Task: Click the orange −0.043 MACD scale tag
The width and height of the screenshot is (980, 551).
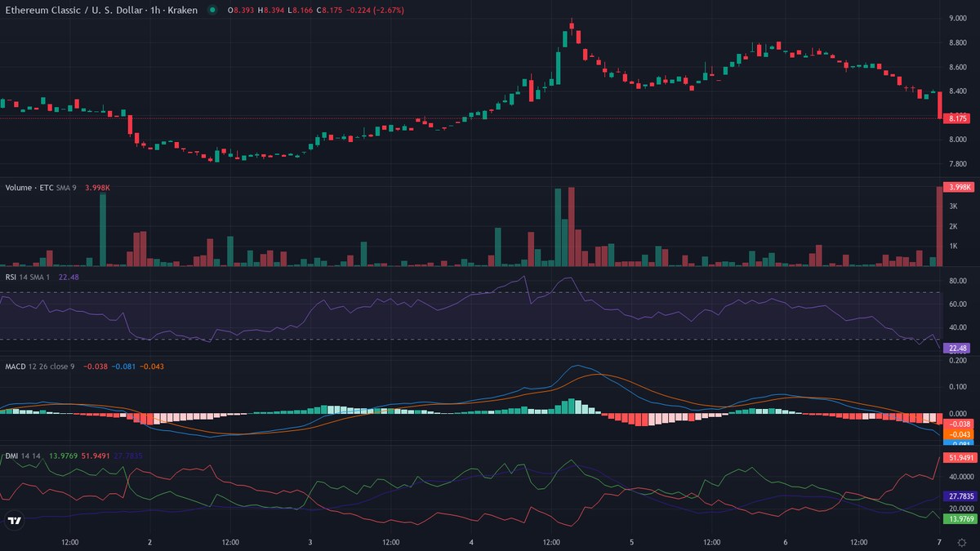Action: (957, 433)
